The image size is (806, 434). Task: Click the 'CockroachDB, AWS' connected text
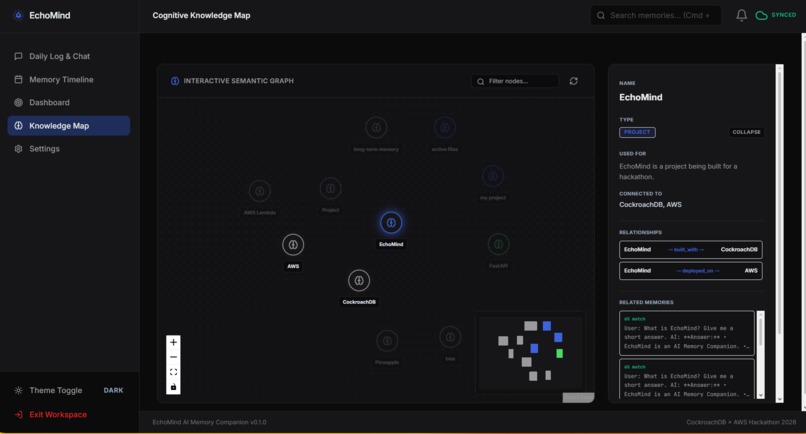pyautogui.click(x=650, y=205)
